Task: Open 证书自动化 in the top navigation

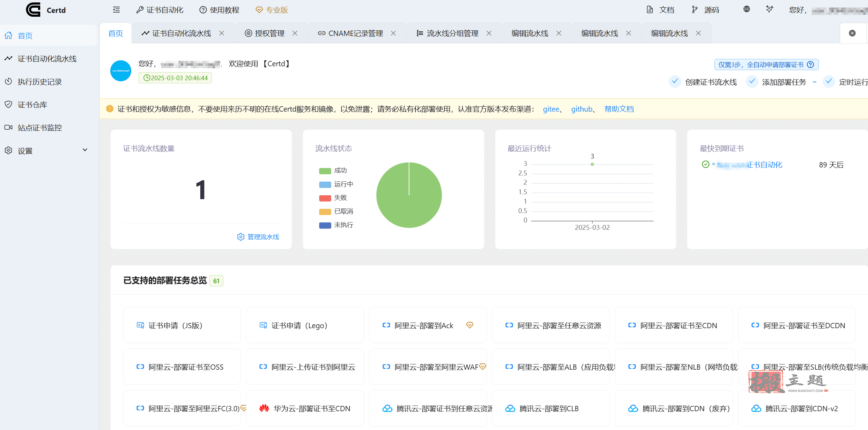Action: tap(160, 10)
